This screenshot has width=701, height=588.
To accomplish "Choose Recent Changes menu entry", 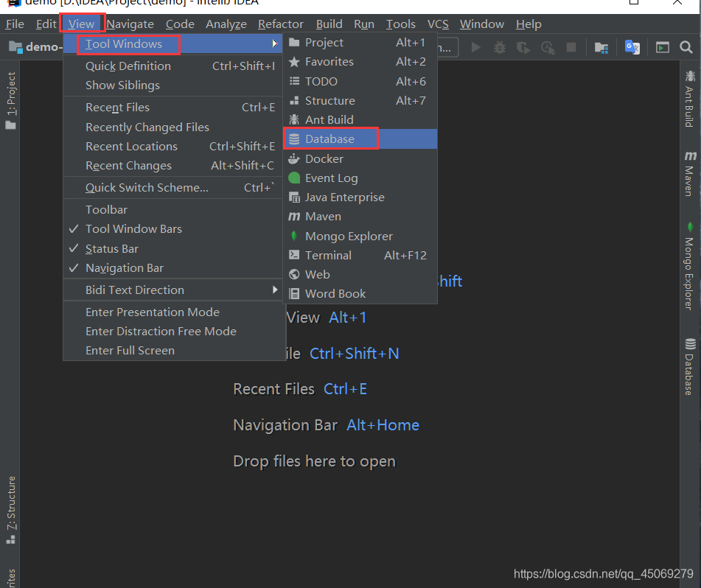I will 173,165.
